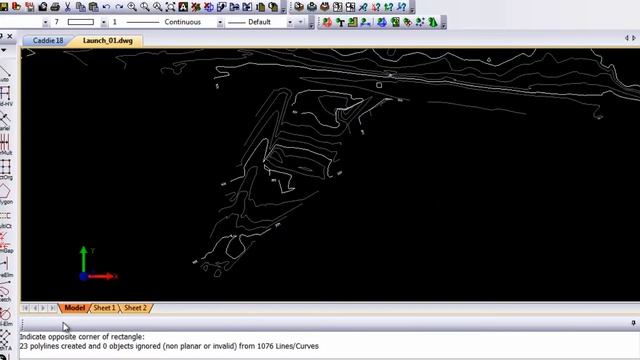The height and width of the screenshot is (360, 640).
Task: Expand the terrain toolbar overflow arrow
Action: [444, 23]
